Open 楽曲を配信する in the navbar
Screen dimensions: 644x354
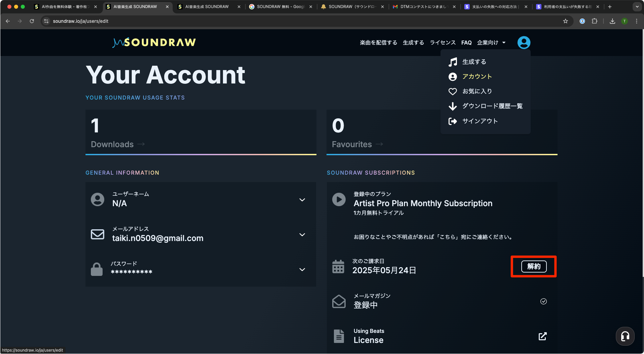378,43
